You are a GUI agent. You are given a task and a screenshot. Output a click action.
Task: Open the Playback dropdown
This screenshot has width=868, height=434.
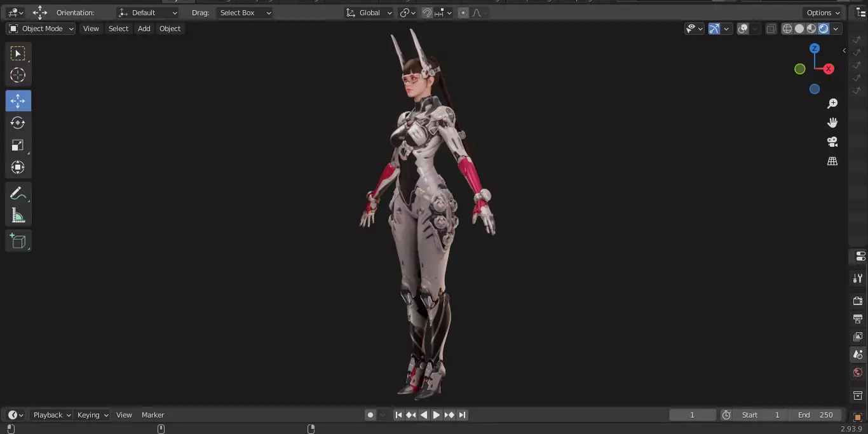pyautogui.click(x=50, y=415)
